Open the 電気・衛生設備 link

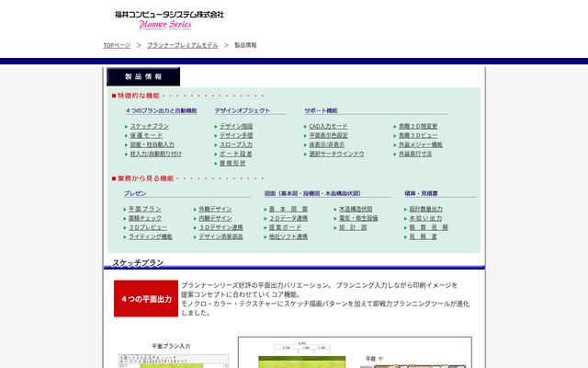[x=358, y=218]
